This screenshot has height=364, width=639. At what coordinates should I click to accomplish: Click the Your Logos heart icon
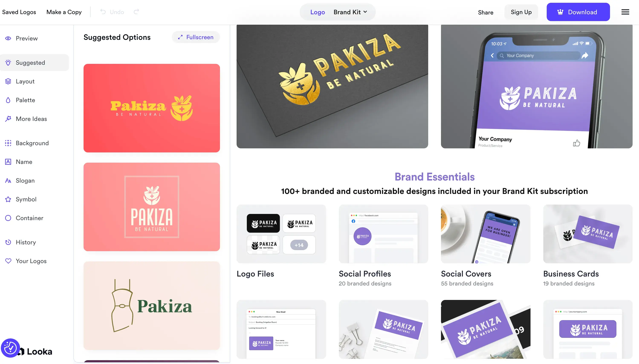coord(8,261)
